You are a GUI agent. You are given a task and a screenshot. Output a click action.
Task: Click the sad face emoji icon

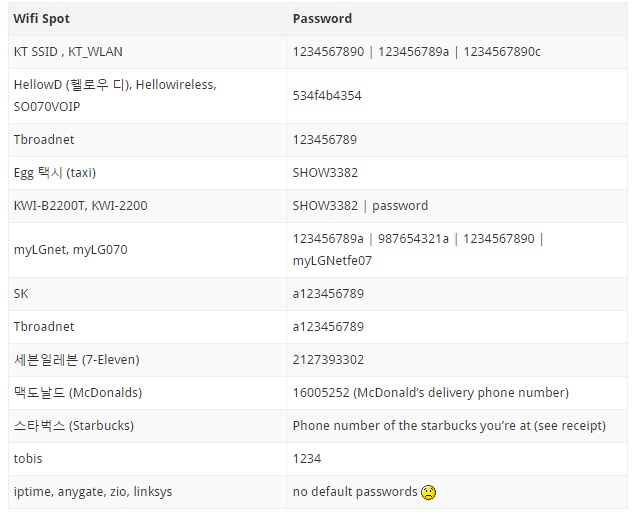(x=429, y=492)
